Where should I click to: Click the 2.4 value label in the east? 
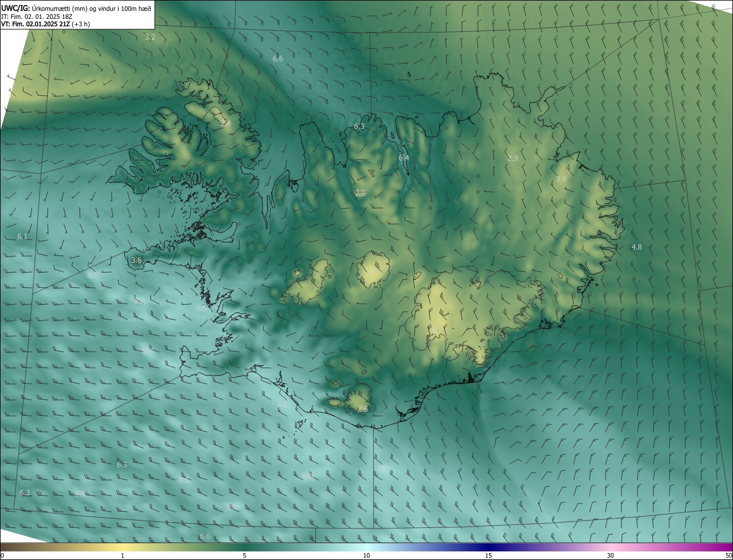pyautogui.click(x=561, y=179)
